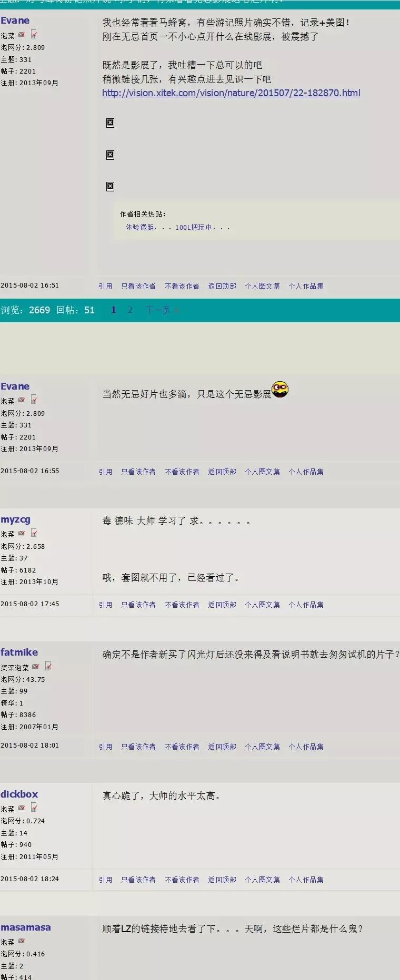Click document icon beside fatmike's rank
The width and height of the screenshot is (400, 980).
click(48, 666)
